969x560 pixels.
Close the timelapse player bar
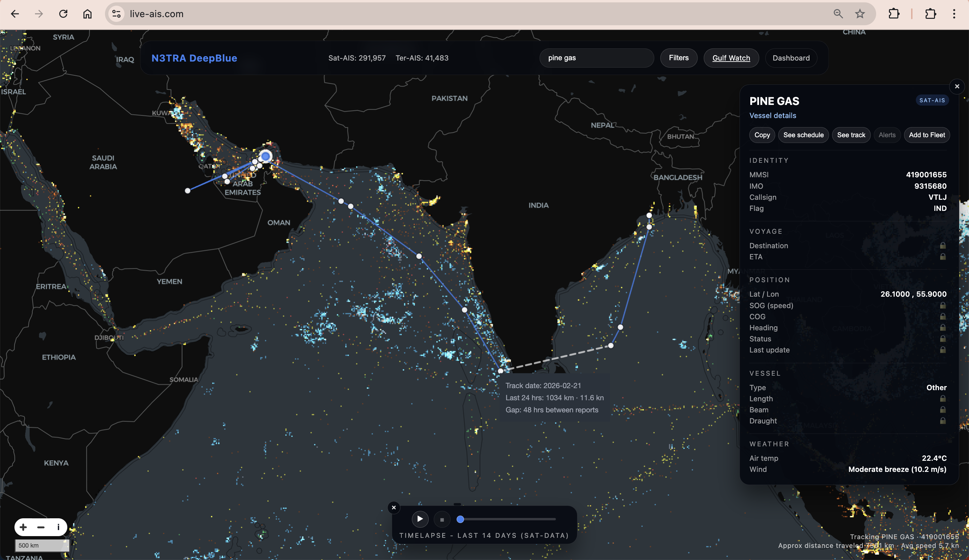[x=394, y=507]
